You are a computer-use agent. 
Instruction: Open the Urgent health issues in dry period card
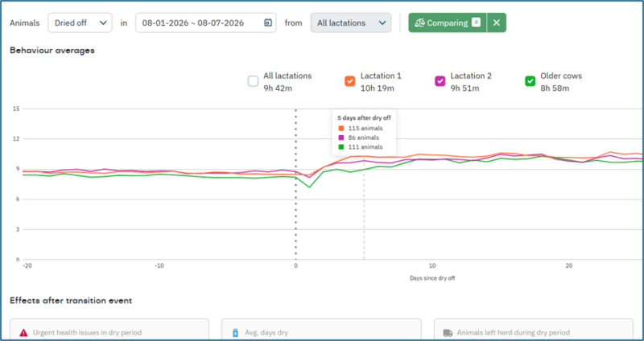pos(109,330)
